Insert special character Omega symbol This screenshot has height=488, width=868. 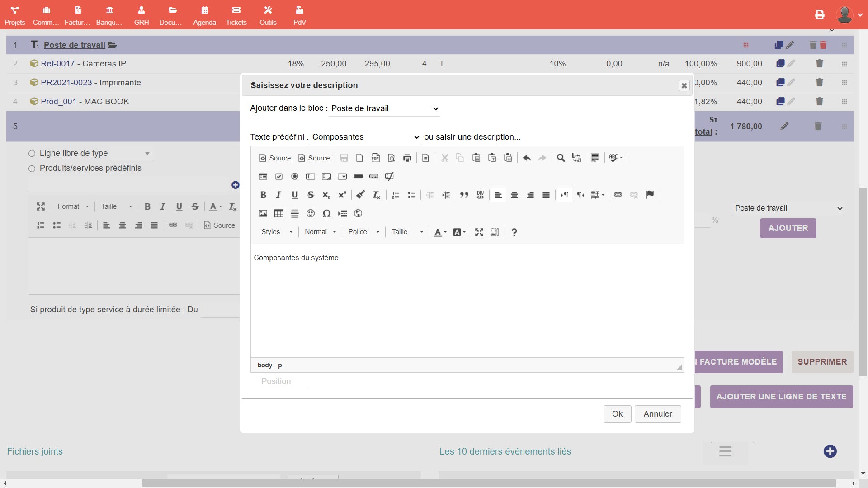coord(326,213)
